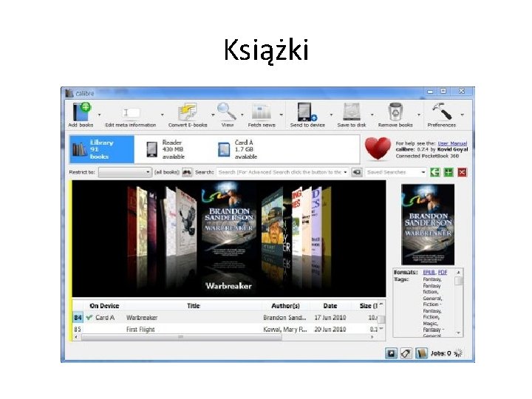Expand the Preferences dropdown arrow

(x=462, y=115)
